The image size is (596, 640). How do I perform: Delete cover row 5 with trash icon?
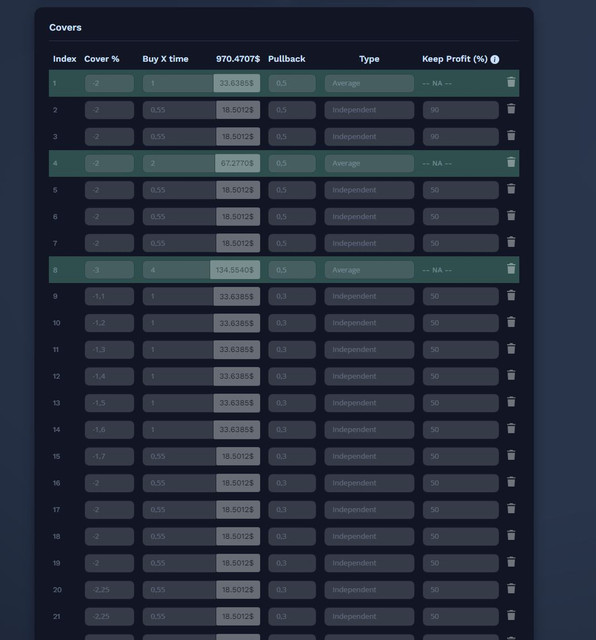point(511,189)
